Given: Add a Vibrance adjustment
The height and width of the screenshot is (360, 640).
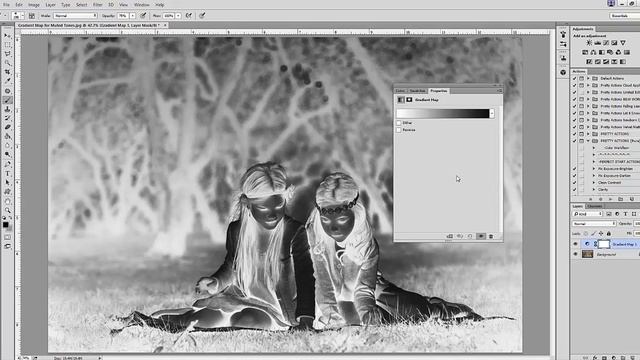Looking at the screenshot, I should coord(623,43).
